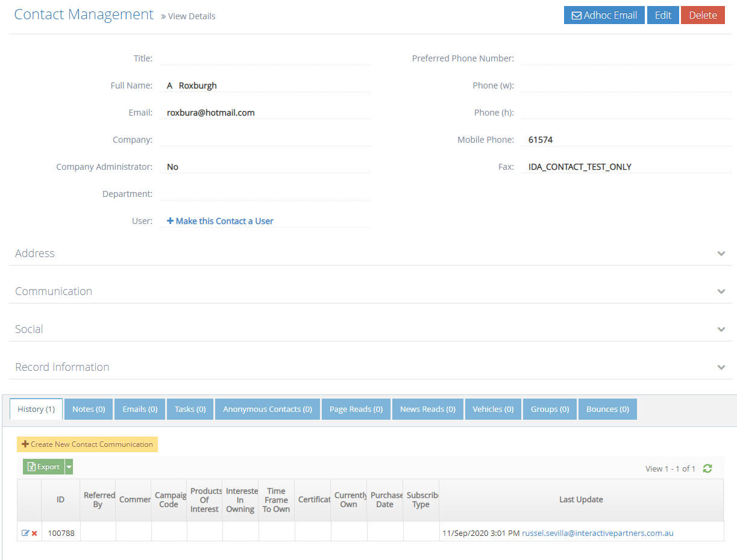
Task: Expand the Communication section
Action: pos(721,291)
